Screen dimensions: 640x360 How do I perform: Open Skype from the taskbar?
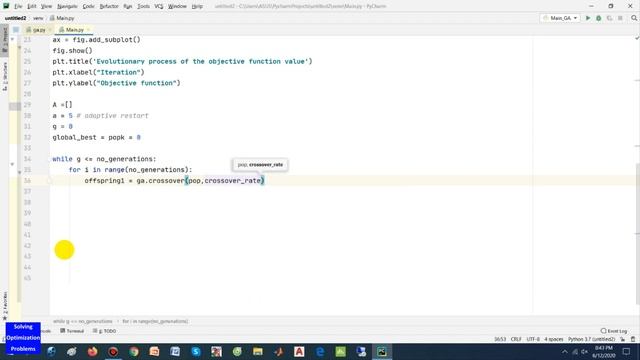tap(196, 351)
